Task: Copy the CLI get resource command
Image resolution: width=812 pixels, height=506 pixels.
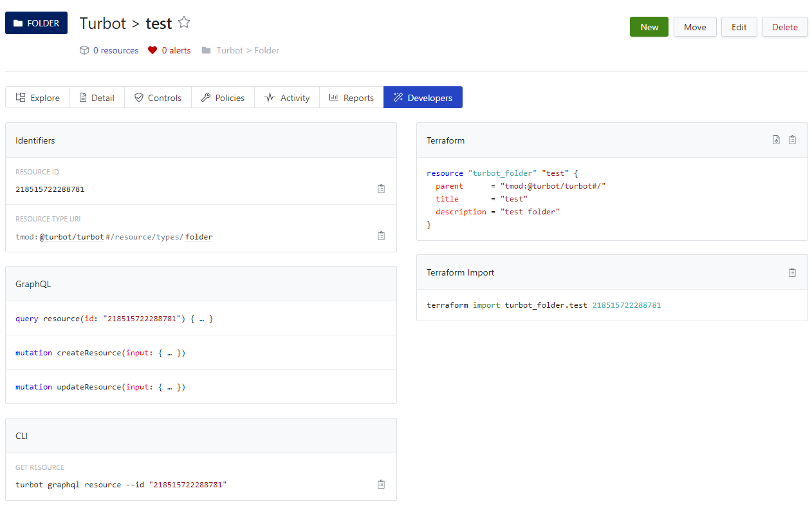Action: click(x=381, y=484)
